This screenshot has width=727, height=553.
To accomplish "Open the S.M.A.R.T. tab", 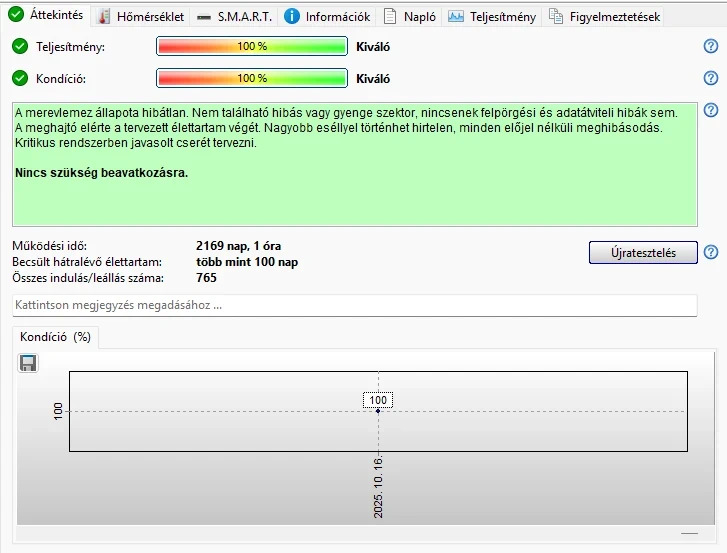I will click(234, 17).
